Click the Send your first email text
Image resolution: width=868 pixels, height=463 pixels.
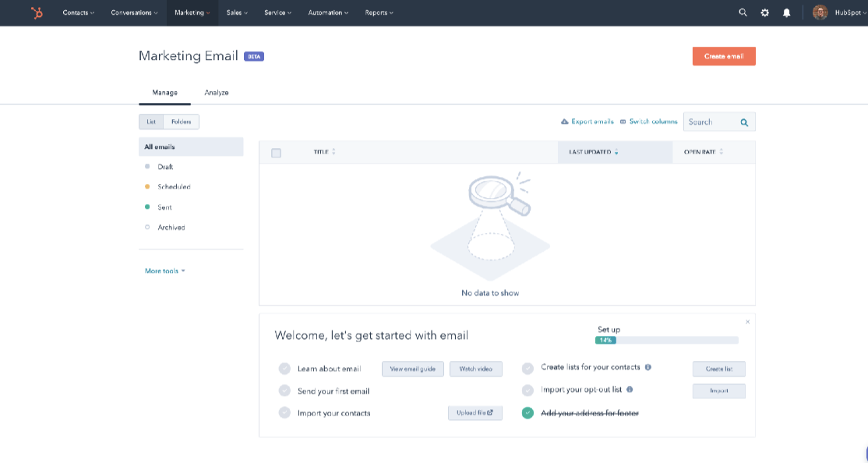click(333, 391)
